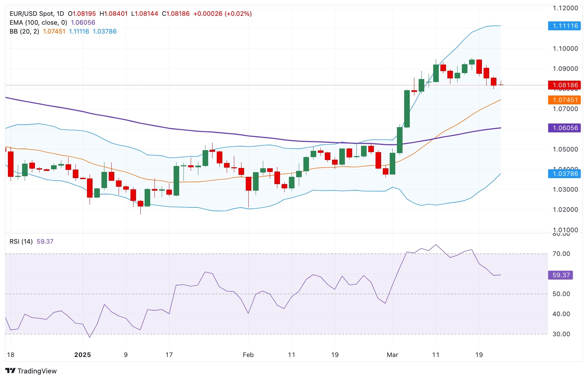The image size is (588, 380).
Task: Open the EMA (100, close, 0) indicator legend
Action: pos(38,22)
